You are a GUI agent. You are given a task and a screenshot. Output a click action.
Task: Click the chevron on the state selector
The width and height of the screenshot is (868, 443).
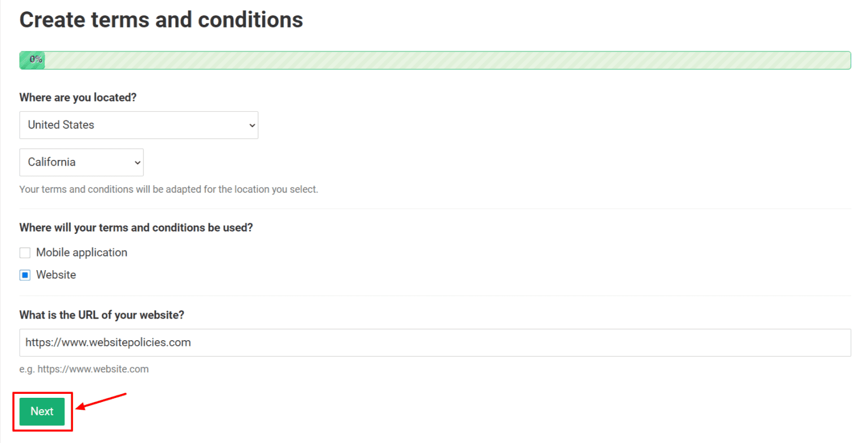click(x=136, y=162)
